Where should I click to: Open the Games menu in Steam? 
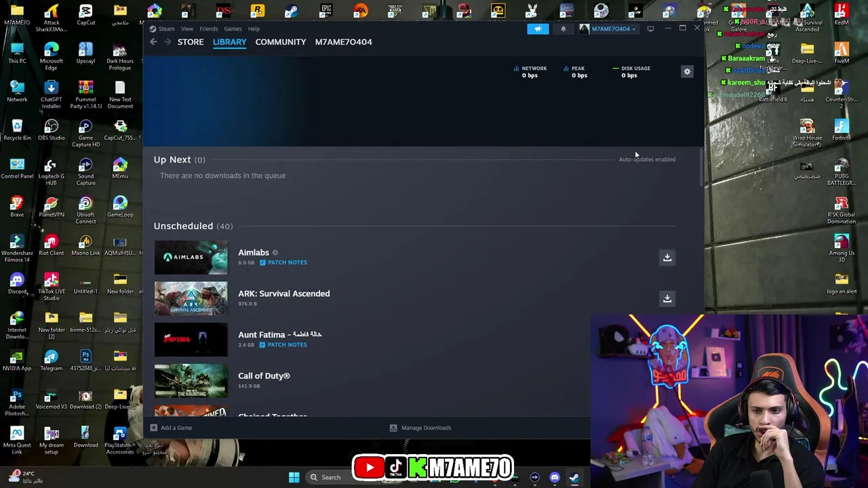click(233, 28)
